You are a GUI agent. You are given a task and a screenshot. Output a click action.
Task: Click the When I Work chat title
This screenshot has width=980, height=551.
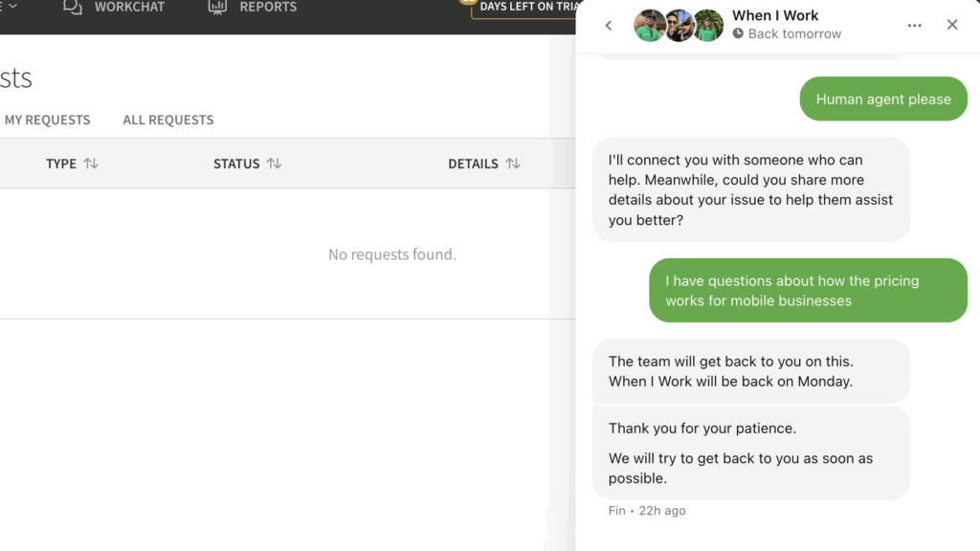775,15
